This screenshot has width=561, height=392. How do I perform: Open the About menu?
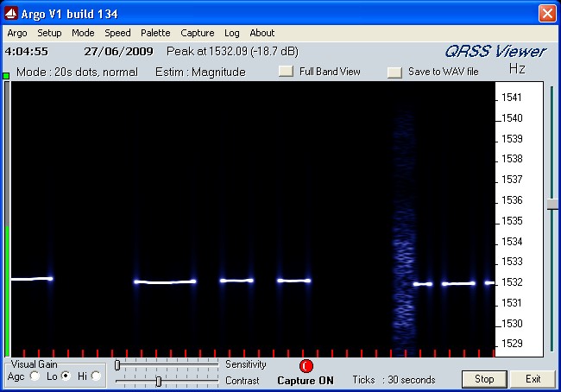pyautogui.click(x=262, y=33)
